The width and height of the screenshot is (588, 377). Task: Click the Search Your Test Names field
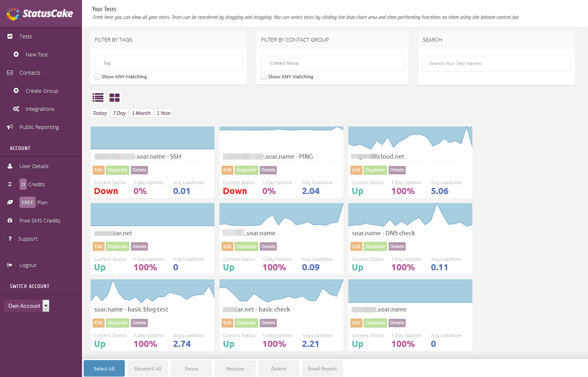tap(496, 63)
